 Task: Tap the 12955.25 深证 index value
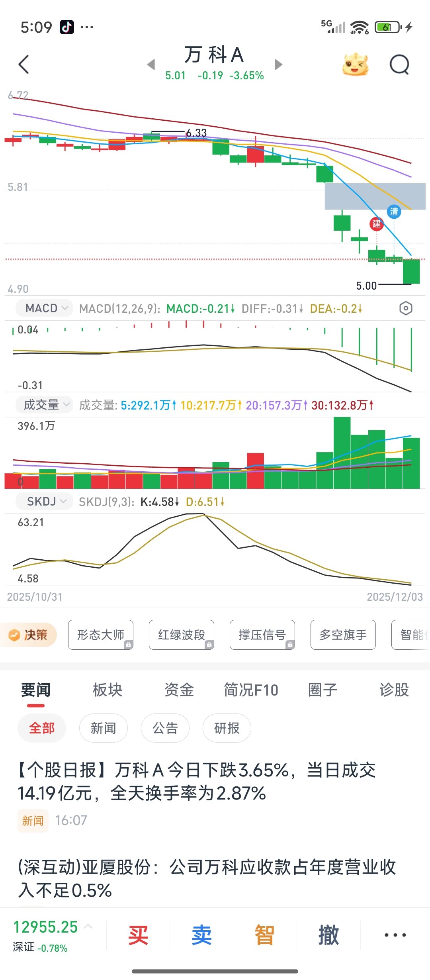point(45,927)
